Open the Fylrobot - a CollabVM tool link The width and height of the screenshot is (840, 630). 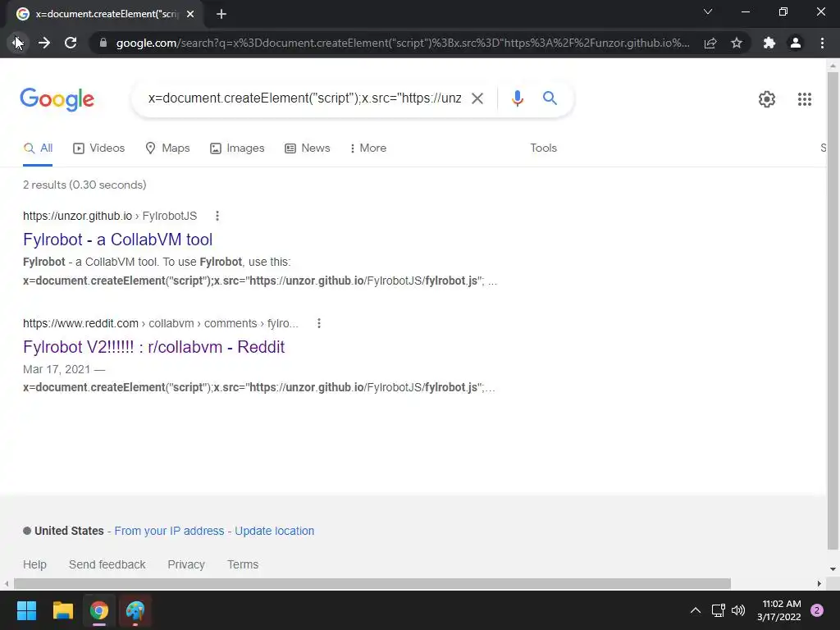[118, 240]
